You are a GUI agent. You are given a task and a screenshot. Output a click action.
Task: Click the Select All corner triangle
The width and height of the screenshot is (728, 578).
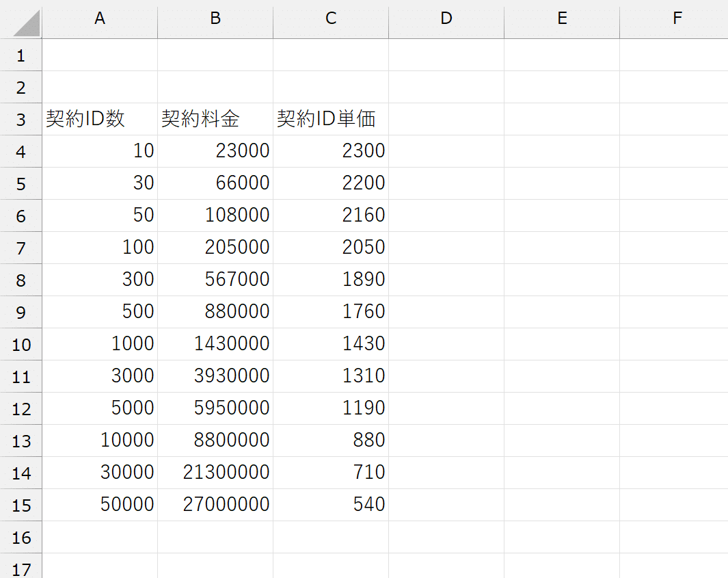click(27, 23)
